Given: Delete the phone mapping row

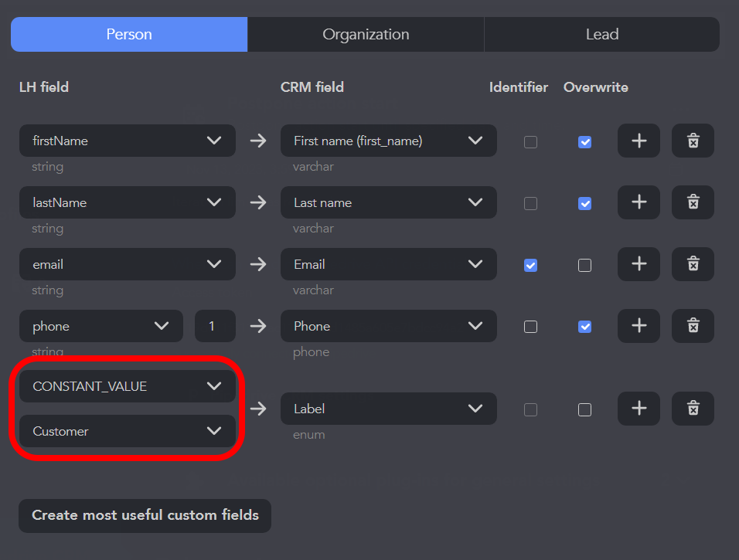Looking at the screenshot, I should [x=693, y=326].
